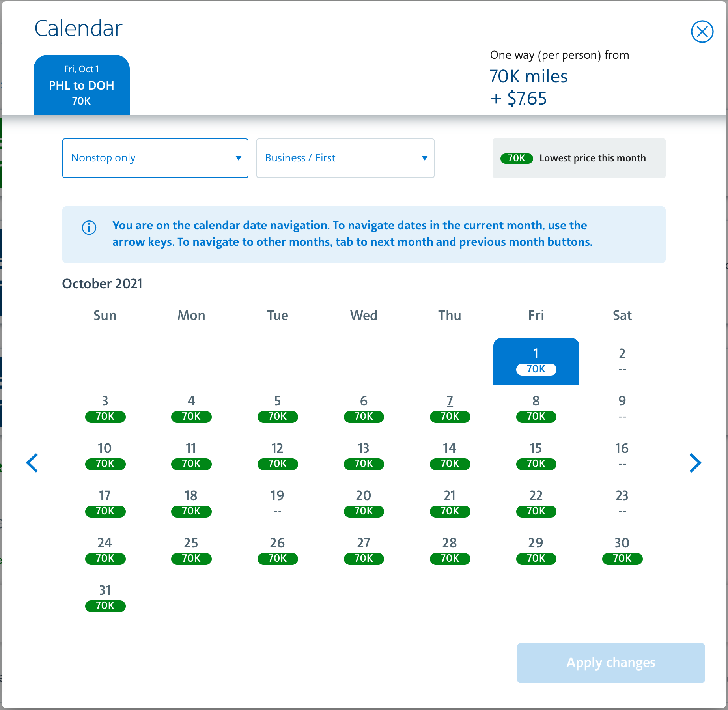Select October 3 Sunday date
The width and height of the screenshot is (728, 710).
(105, 409)
